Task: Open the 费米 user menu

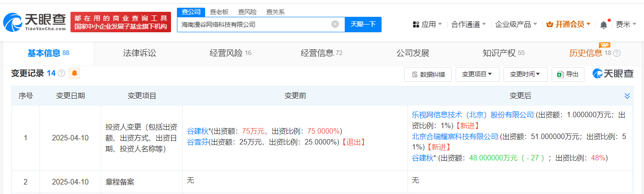Action: (626, 25)
